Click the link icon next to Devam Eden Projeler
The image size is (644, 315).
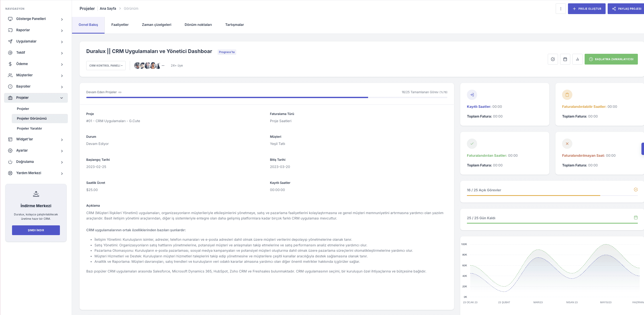click(x=120, y=92)
